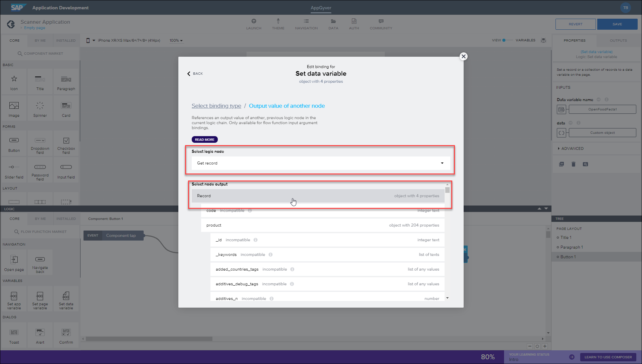The image size is (642, 364).
Task: Close the binding dialog
Action: click(463, 56)
